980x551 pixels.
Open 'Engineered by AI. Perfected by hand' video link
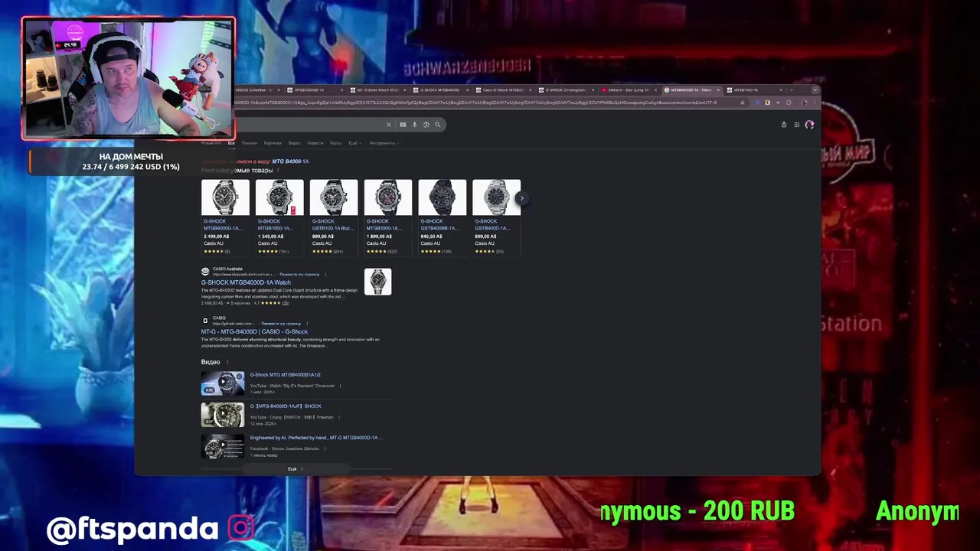315,438
